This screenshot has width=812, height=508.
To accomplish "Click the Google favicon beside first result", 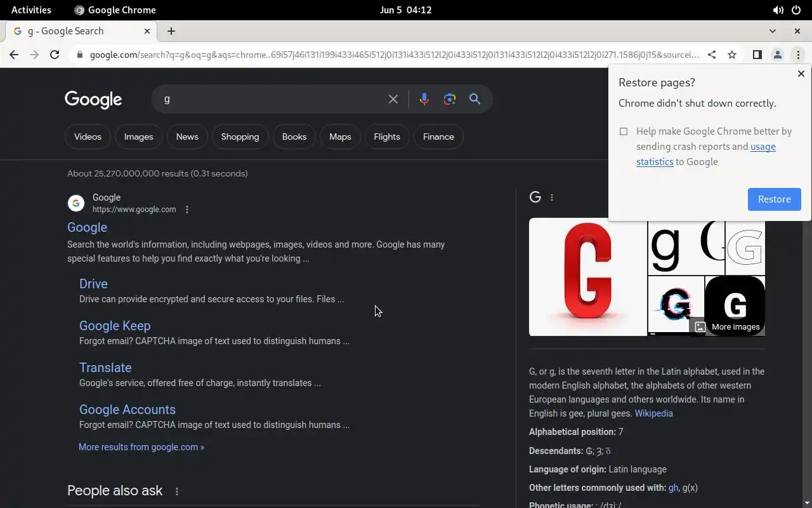I will 76,203.
